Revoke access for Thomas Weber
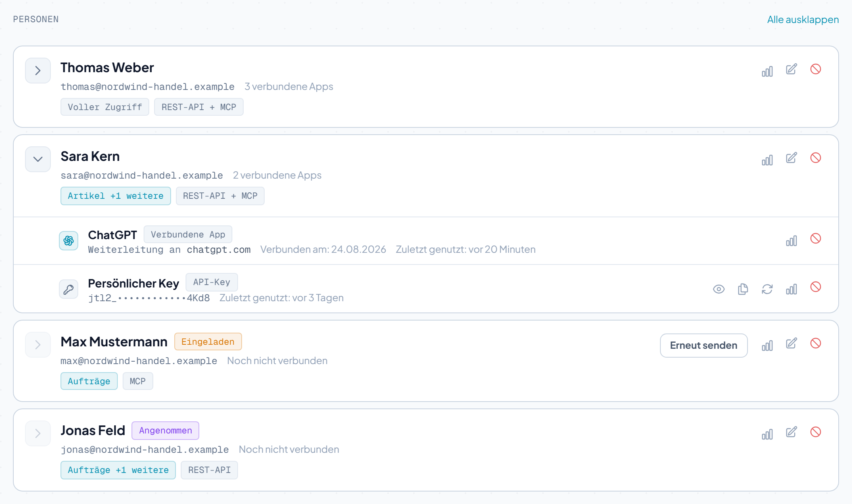The height and width of the screenshot is (504, 852). [815, 69]
